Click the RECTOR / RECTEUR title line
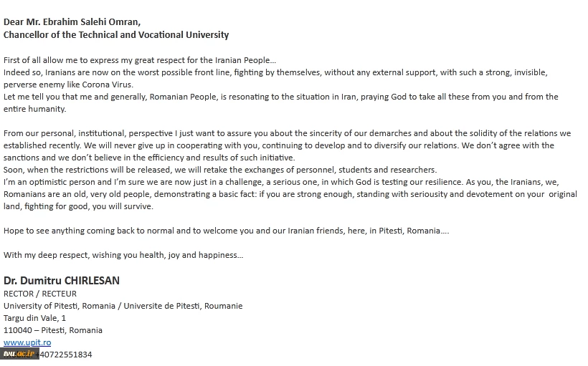The width and height of the screenshot is (588, 366). click(40, 294)
